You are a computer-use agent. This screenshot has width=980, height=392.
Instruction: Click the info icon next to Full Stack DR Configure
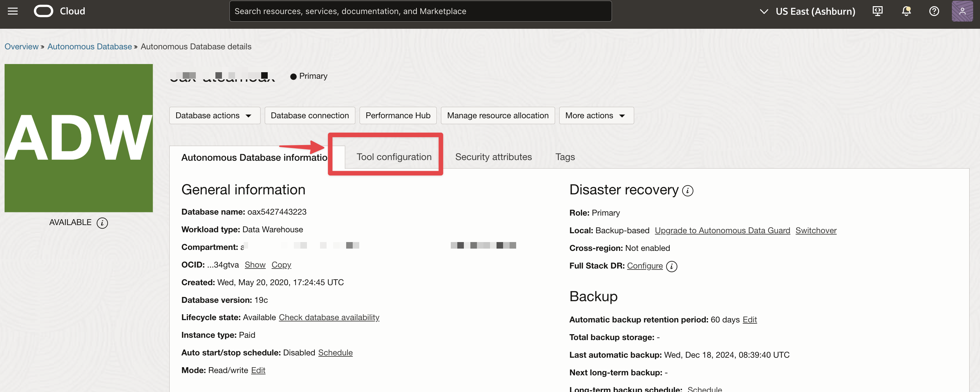pos(672,266)
